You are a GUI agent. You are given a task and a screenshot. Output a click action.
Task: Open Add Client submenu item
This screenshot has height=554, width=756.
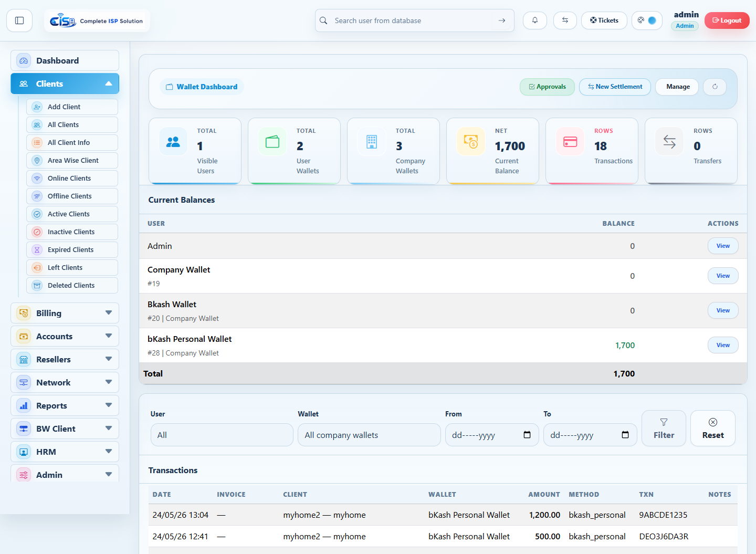coord(72,107)
